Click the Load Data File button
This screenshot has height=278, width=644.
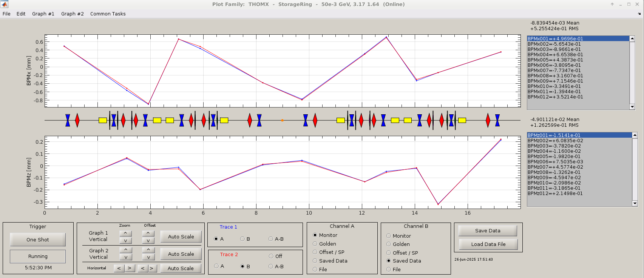click(x=488, y=244)
